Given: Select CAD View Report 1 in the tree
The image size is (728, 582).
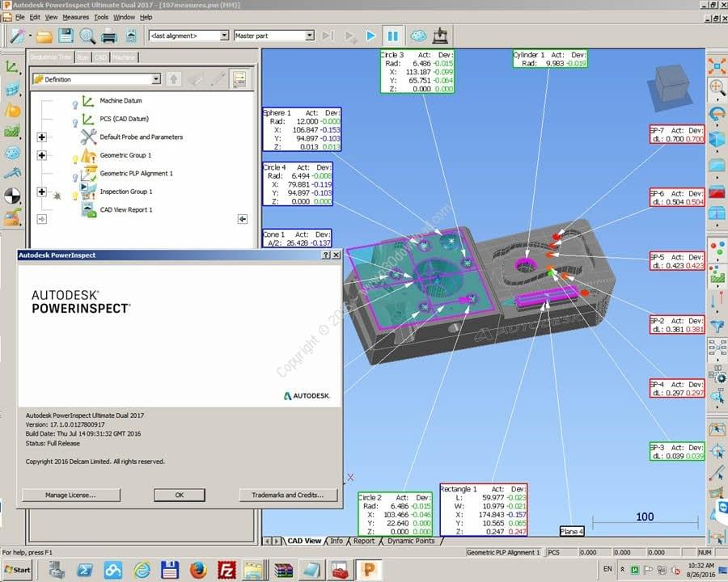Looking at the screenshot, I should pyautogui.click(x=126, y=210).
